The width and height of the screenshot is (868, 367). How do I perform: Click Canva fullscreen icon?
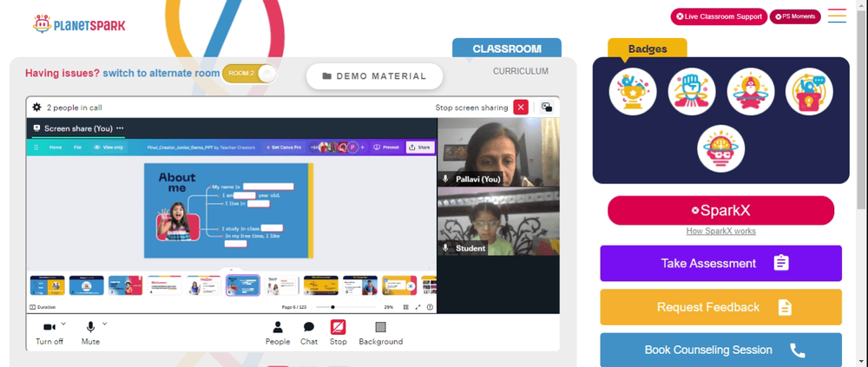[418, 306]
